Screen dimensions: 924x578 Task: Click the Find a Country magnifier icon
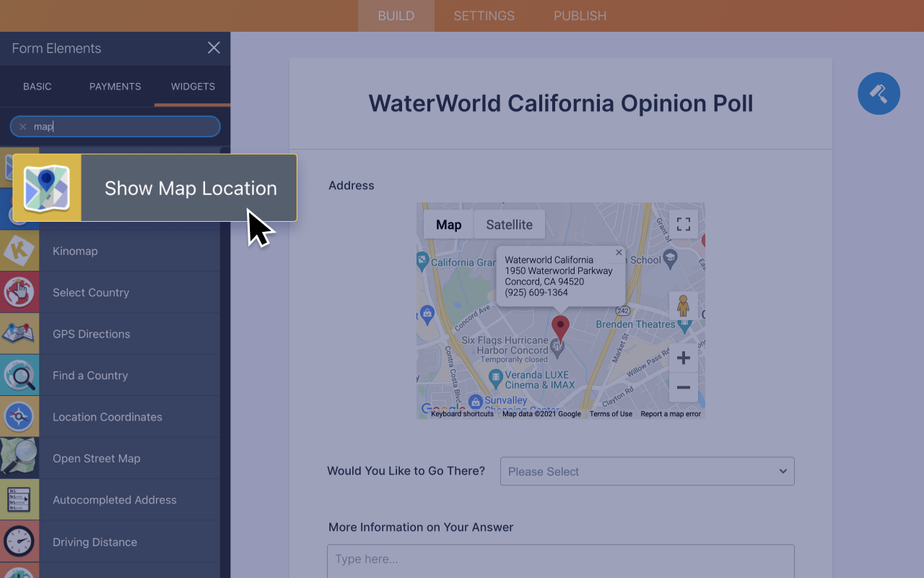pos(19,375)
